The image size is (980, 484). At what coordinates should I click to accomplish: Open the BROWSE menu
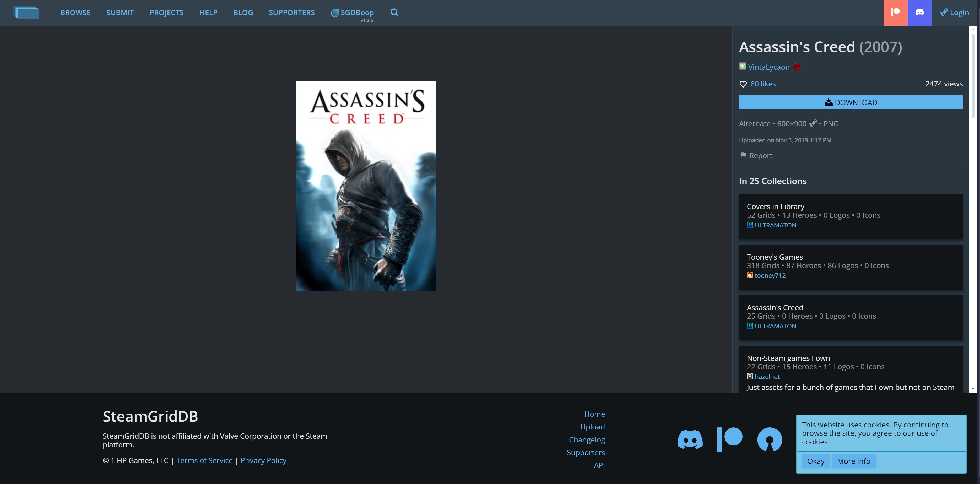point(75,13)
